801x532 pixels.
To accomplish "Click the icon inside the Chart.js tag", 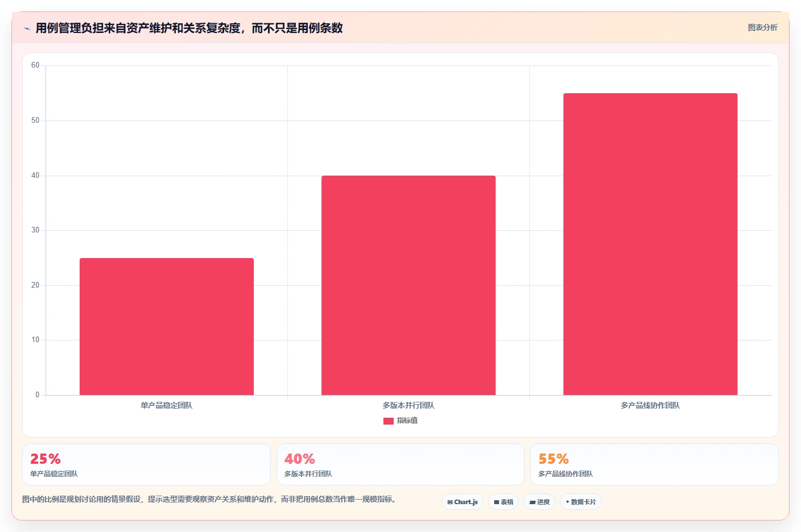I will (x=450, y=502).
